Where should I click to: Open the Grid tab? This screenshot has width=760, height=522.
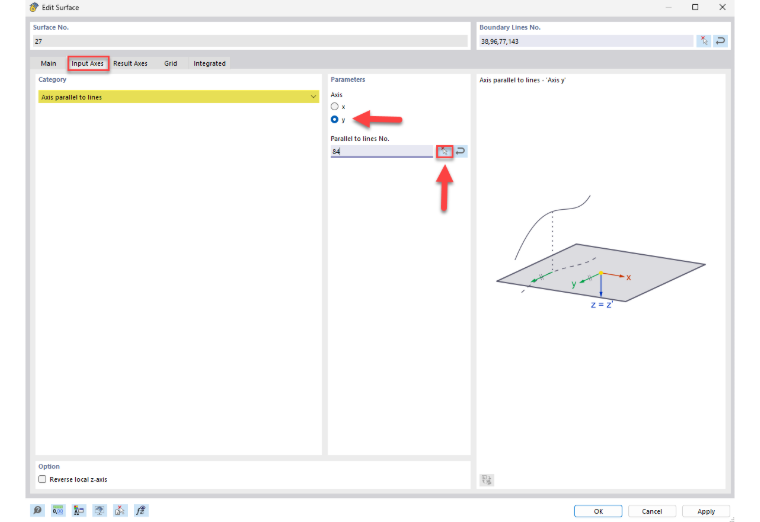click(x=171, y=63)
